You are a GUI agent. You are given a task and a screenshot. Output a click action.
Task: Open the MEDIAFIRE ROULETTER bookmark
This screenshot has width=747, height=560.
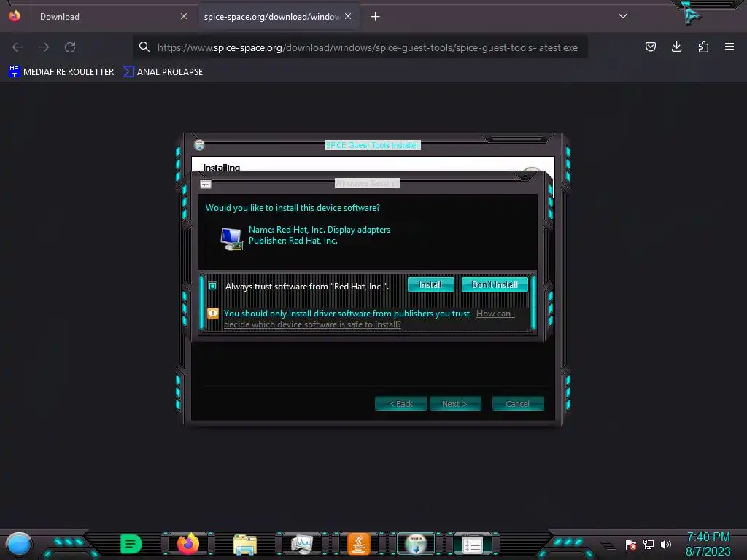coord(61,72)
